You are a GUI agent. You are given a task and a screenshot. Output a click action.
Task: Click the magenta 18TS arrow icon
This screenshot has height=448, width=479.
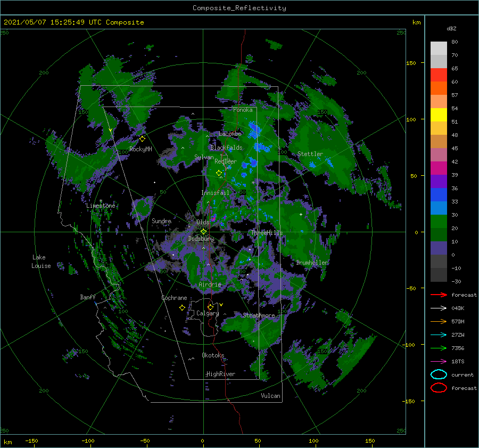tap(439, 362)
